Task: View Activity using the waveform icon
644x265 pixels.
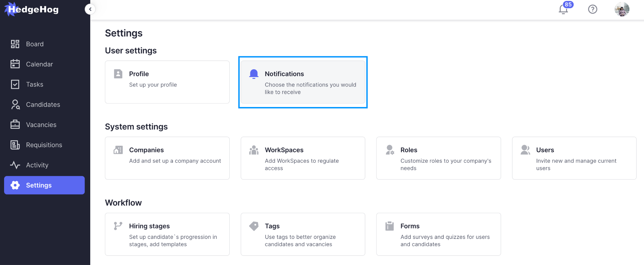Action: tap(15, 165)
